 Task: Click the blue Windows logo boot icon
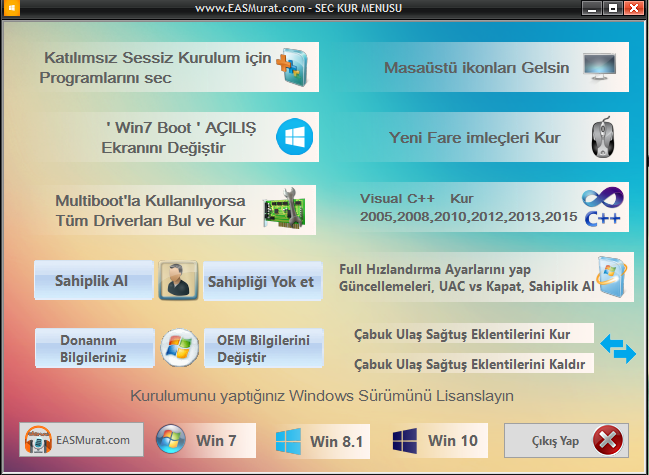pos(295,137)
